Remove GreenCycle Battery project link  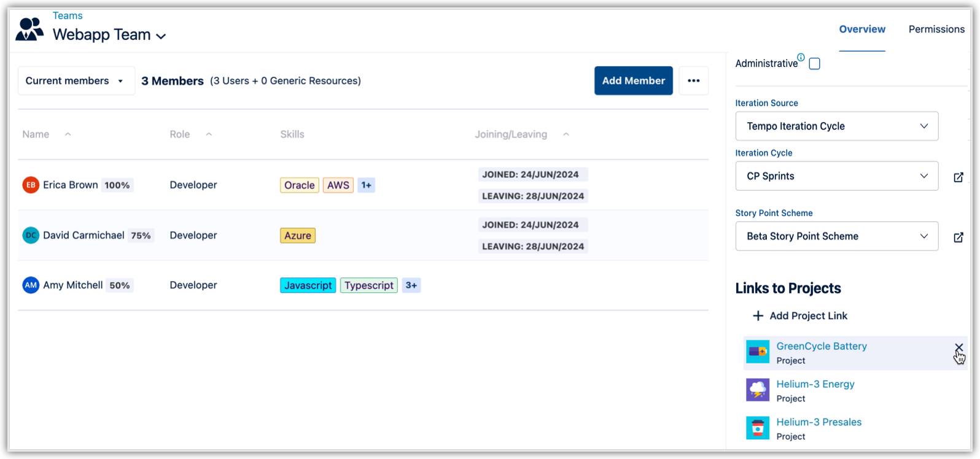point(959,348)
